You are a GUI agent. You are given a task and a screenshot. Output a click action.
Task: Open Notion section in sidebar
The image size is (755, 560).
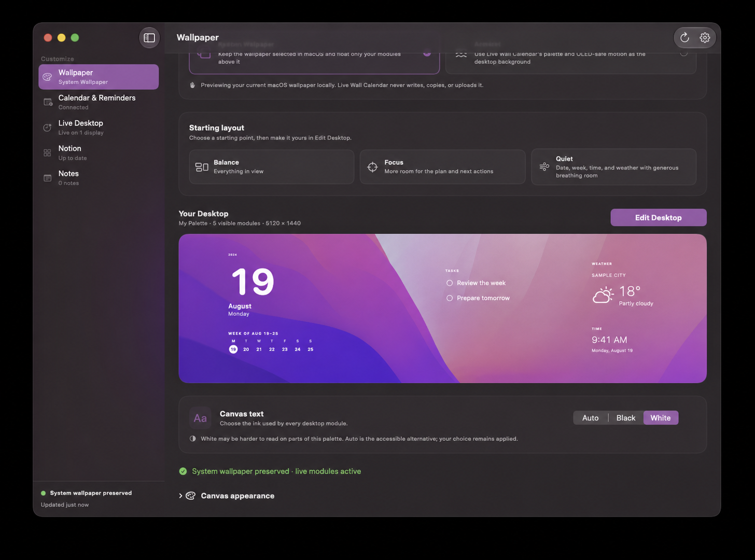[x=99, y=152]
